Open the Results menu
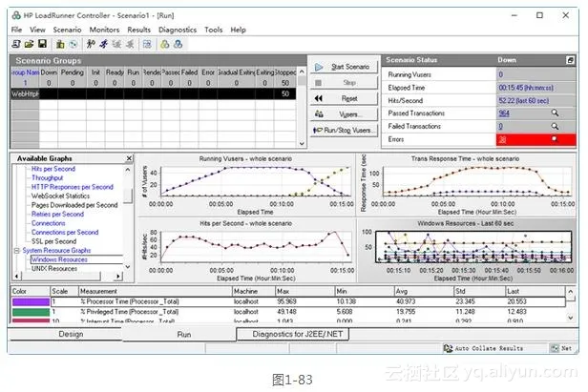Image resolution: width=588 pixels, height=392 pixels. (x=138, y=30)
